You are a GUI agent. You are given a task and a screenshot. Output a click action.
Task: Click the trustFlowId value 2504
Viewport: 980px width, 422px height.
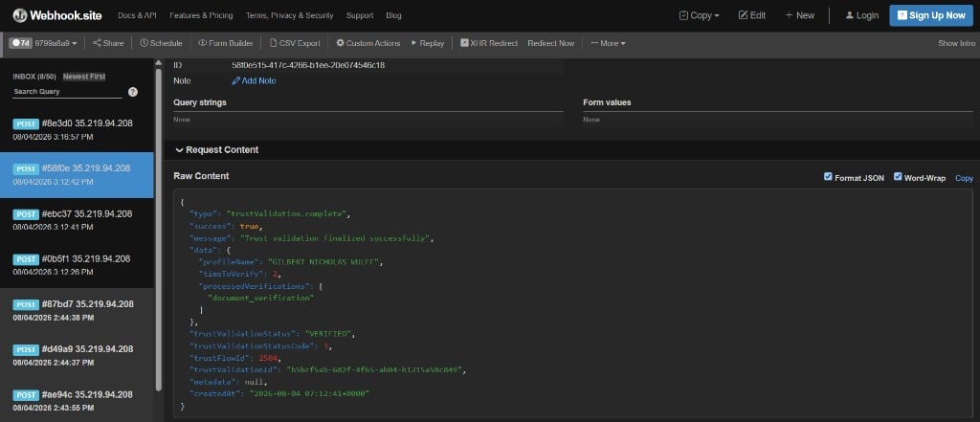click(269, 358)
